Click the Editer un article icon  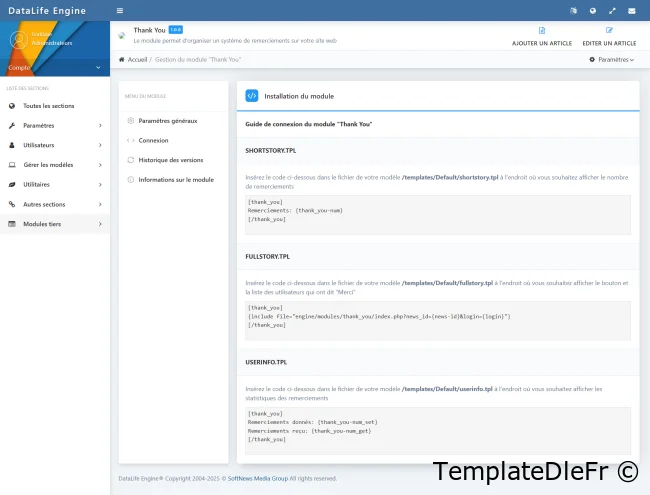click(x=609, y=31)
